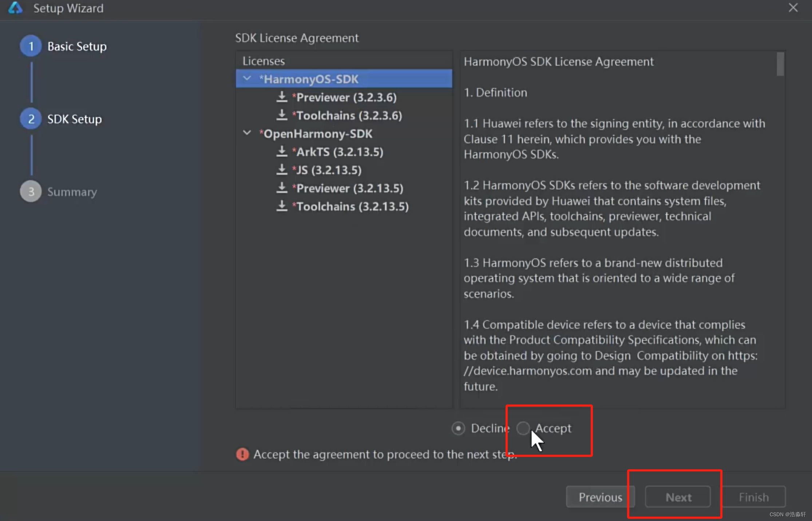Collapse the HarmonyOS-SDK tree node
This screenshot has width=812, height=521.
(247, 79)
